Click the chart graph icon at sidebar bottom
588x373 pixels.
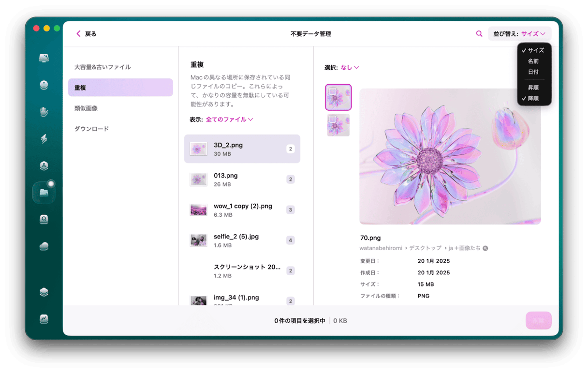click(x=44, y=319)
